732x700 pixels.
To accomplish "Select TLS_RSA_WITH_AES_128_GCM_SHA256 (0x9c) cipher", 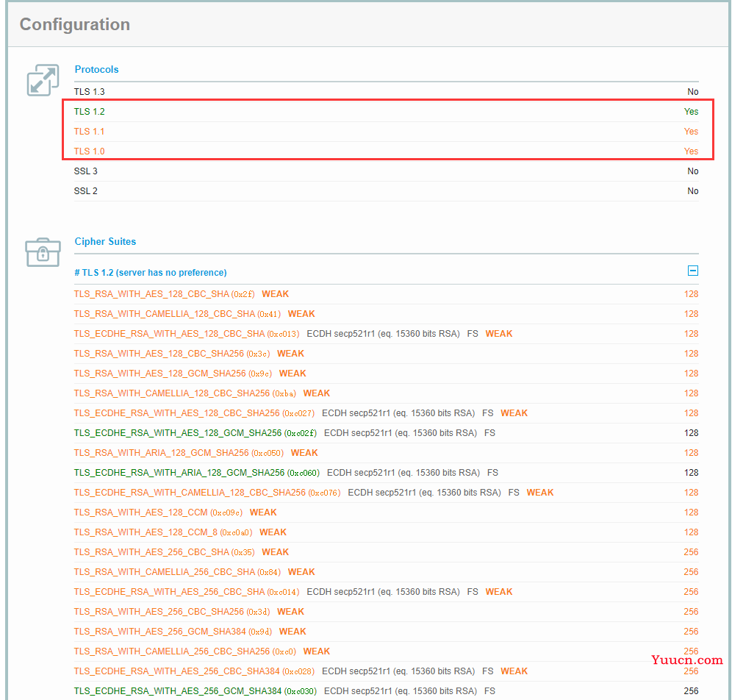I will pos(173,374).
